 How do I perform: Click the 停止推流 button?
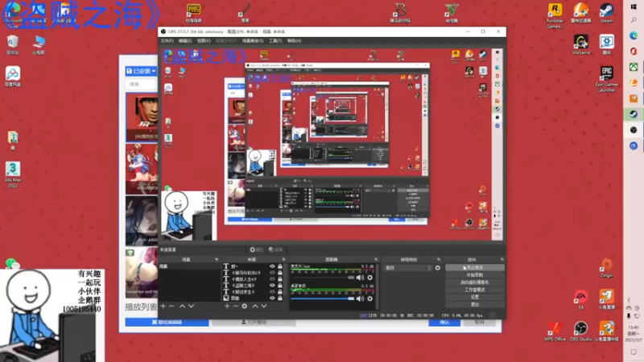click(475, 268)
